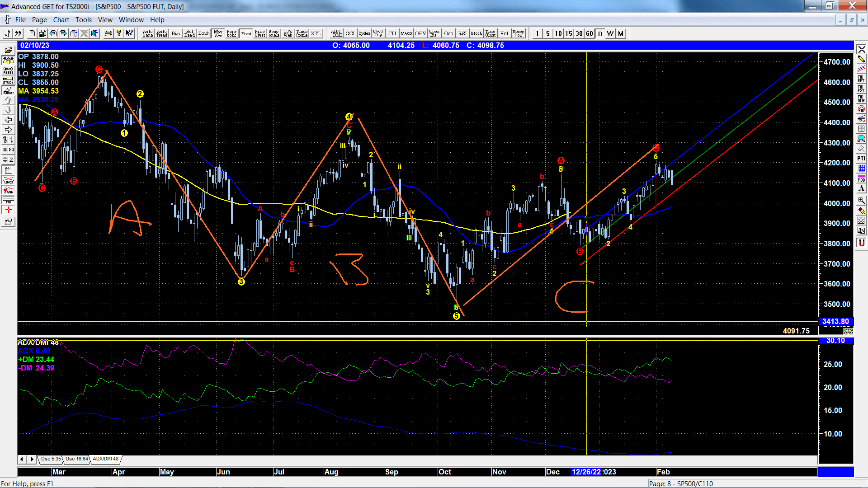Open the STUDY tool in left toolbar
This screenshot has width=868, height=488.
click(8, 80)
